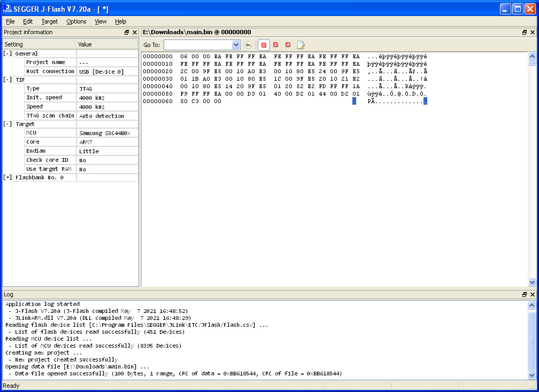This screenshot has height=392, width=539.
Task: Select 1-byte display width icon
Action: tap(264, 45)
